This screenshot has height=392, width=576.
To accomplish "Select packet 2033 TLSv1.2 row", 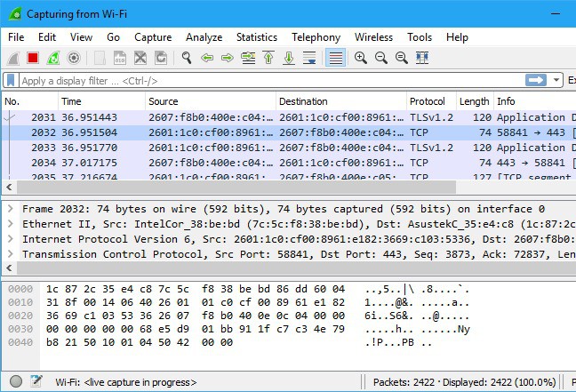I will pyautogui.click(x=289, y=148).
